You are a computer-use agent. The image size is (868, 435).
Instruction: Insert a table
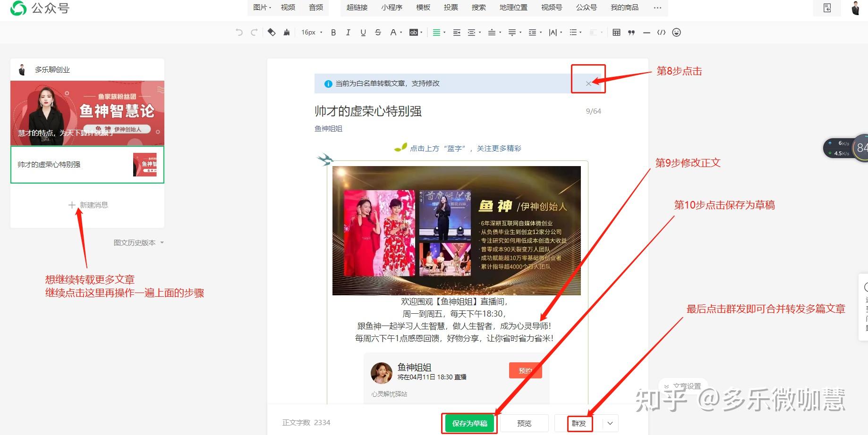pos(616,33)
